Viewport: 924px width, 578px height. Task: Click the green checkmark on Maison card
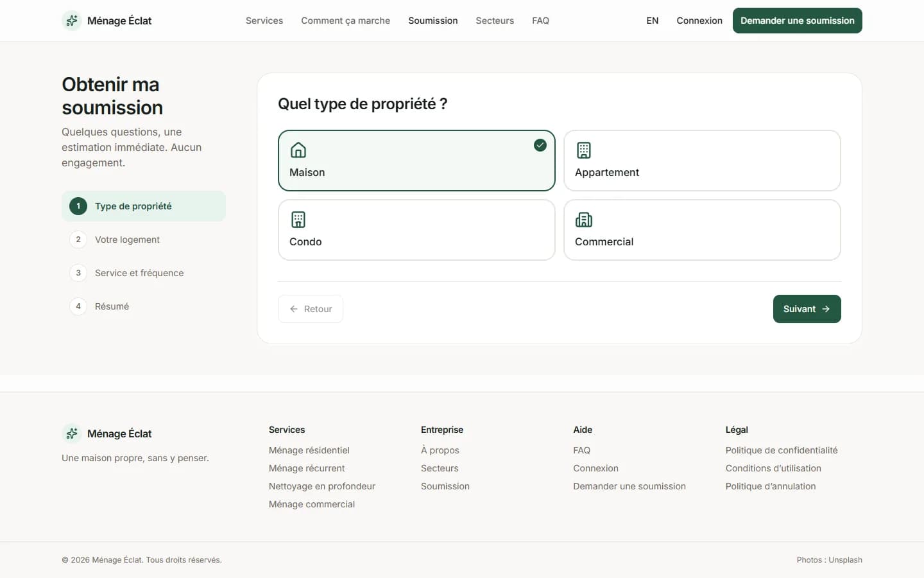coord(540,145)
